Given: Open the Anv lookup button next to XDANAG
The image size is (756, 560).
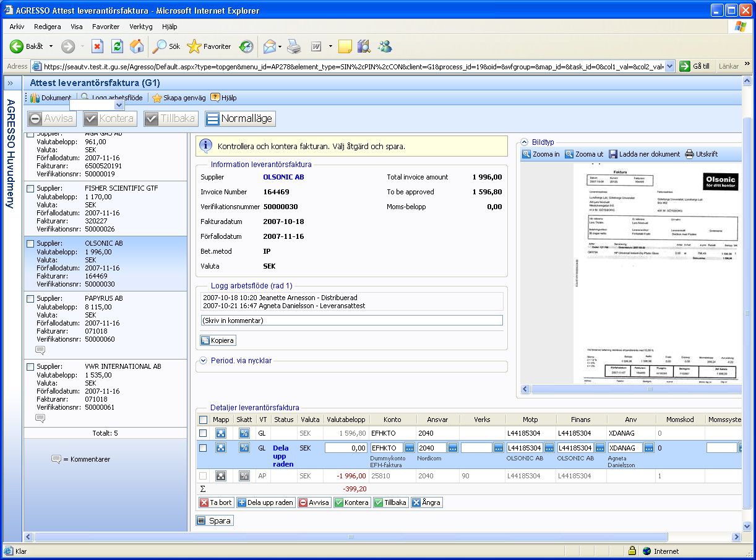Looking at the screenshot, I should click(649, 448).
